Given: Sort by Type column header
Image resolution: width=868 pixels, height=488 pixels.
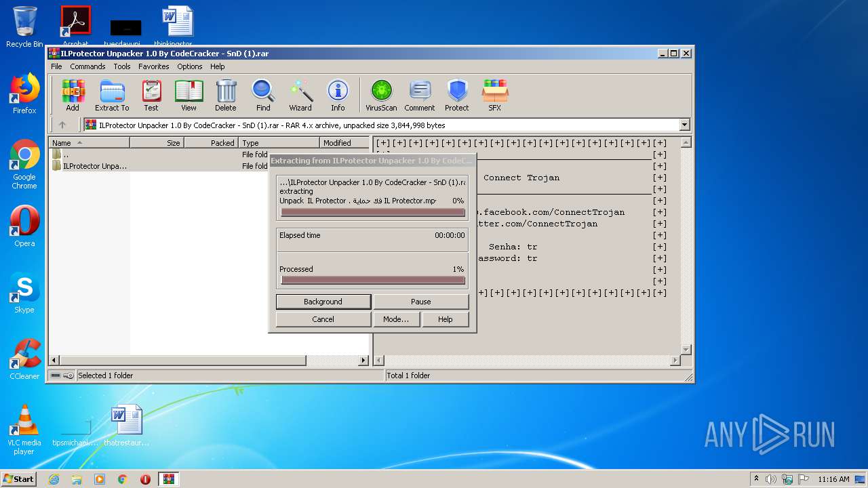Looking at the screenshot, I should (x=279, y=143).
